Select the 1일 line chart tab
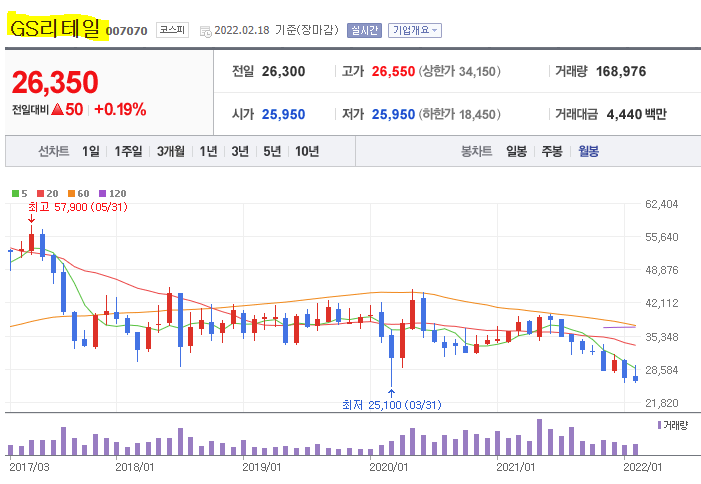Screen dimensions: 701x484 (x=91, y=152)
